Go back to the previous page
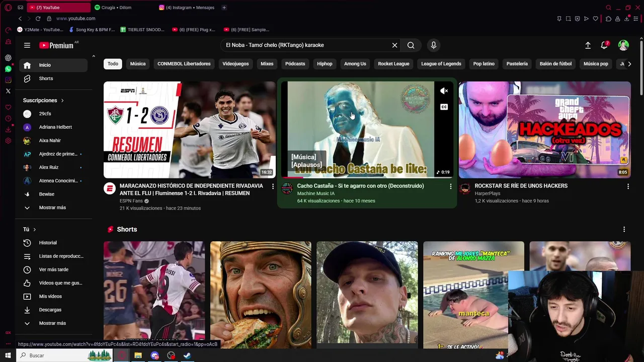Viewport: 644px width, 362px height. coord(20,19)
